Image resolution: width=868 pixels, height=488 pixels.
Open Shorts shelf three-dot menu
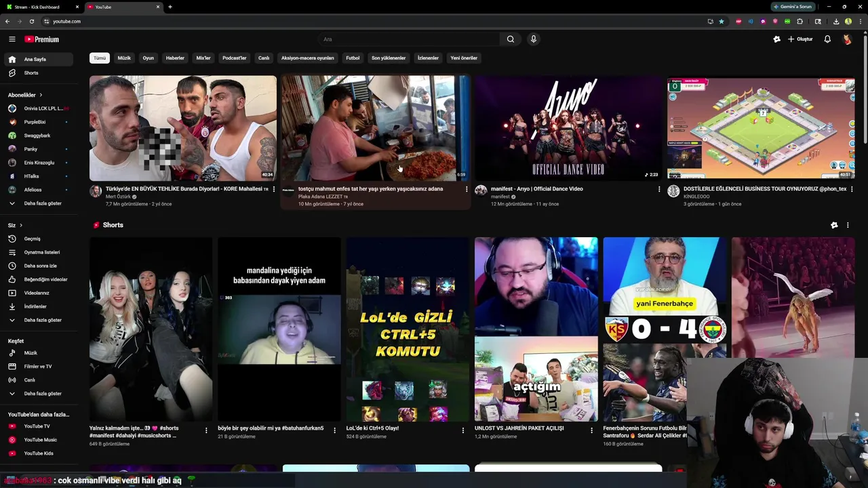pyautogui.click(x=848, y=225)
